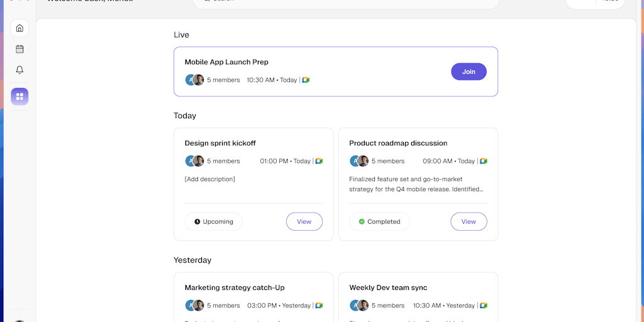644x322 pixels.
Task: Click '03:00 PM • Yesterday' time label
Action: (279, 306)
